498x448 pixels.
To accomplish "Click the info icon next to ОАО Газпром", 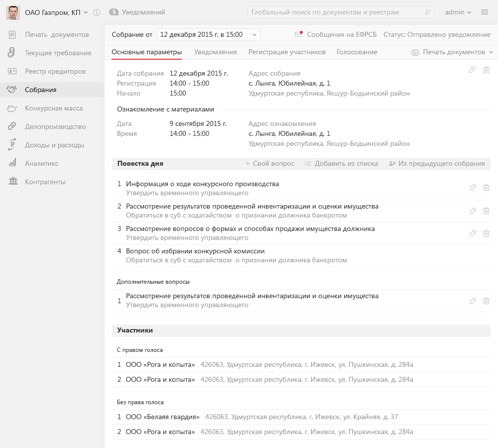I will [x=97, y=12].
